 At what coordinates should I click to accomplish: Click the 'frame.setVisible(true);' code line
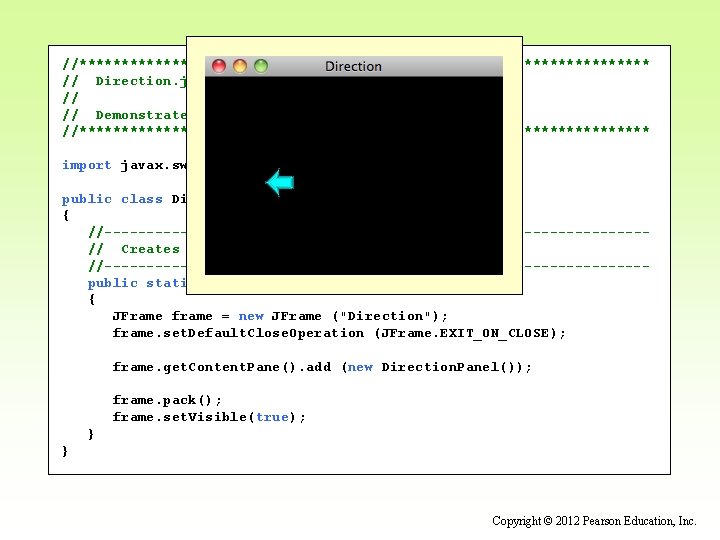pyautogui.click(x=209, y=417)
